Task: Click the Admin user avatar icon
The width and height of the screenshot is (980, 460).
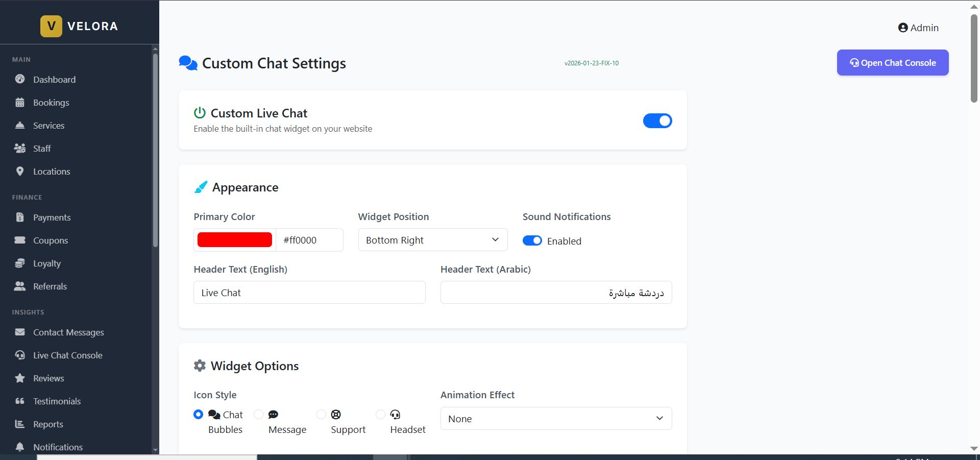Action: pyautogui.click(x=903, y=28)
